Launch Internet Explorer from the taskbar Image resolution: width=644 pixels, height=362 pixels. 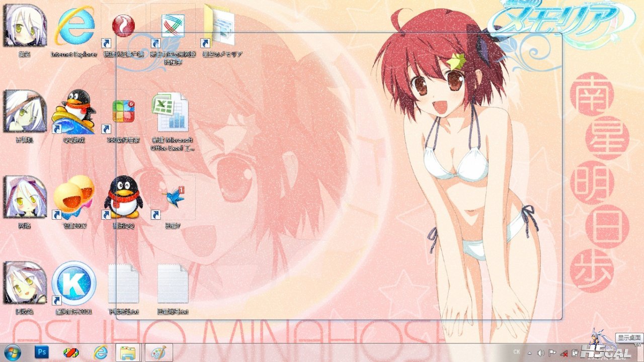coord(101,352)
